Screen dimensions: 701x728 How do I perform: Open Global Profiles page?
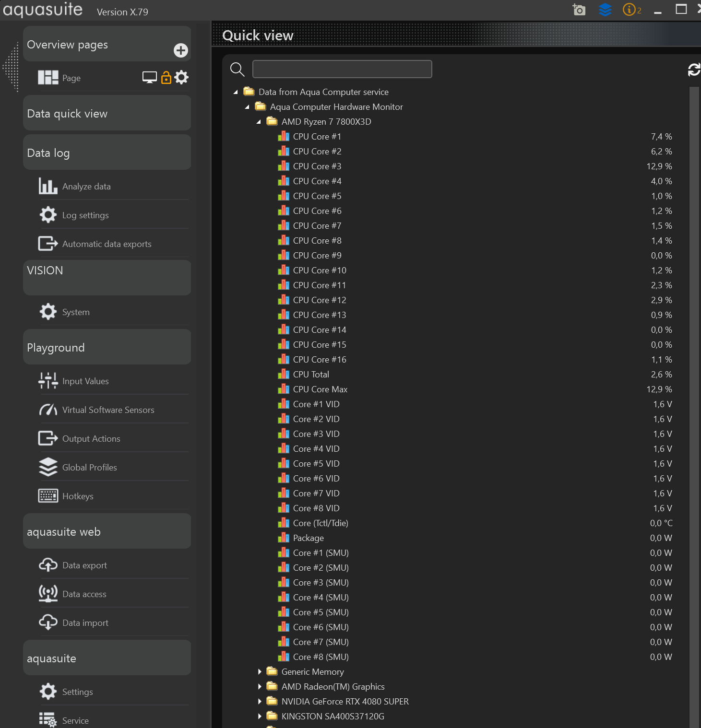[x=89, y=468]
